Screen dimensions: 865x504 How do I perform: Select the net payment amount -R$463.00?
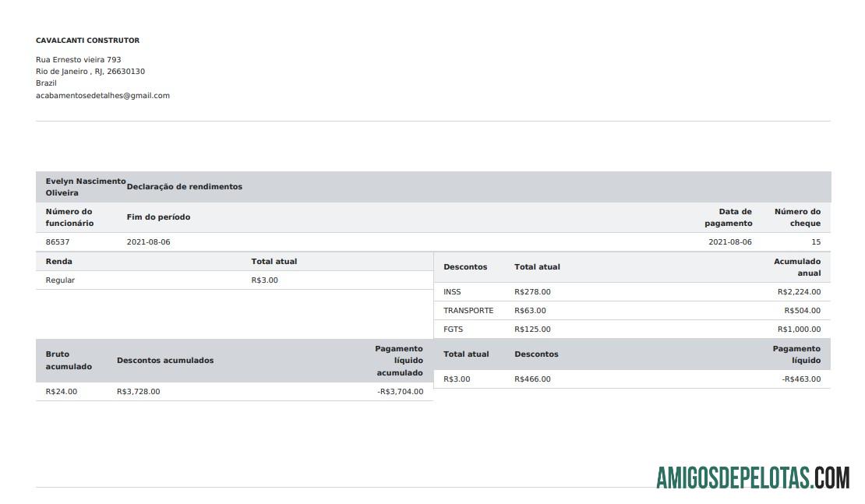point(801,379)
